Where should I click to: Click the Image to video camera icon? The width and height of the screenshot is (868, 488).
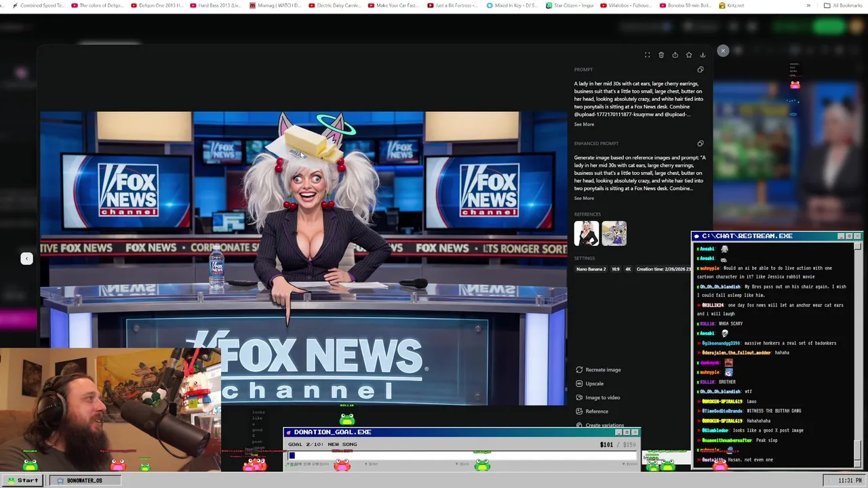click(579, 397)
